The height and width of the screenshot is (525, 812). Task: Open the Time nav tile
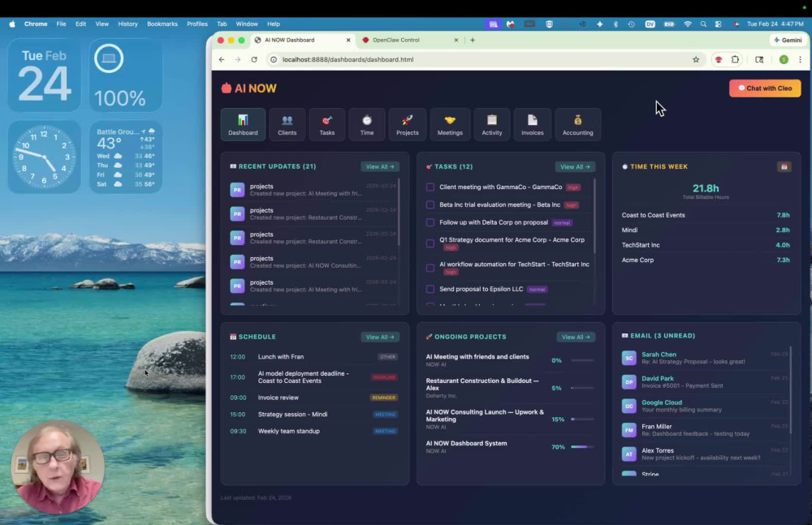(x=367, y=124)
